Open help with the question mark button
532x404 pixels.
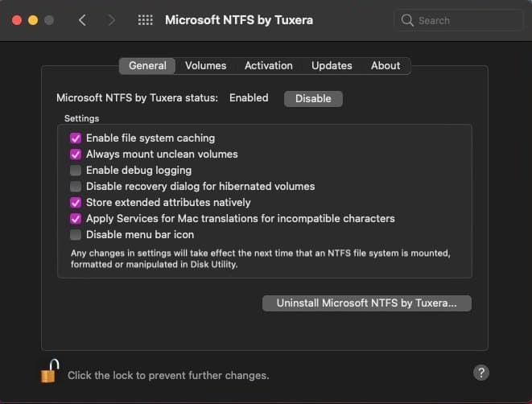481,373
